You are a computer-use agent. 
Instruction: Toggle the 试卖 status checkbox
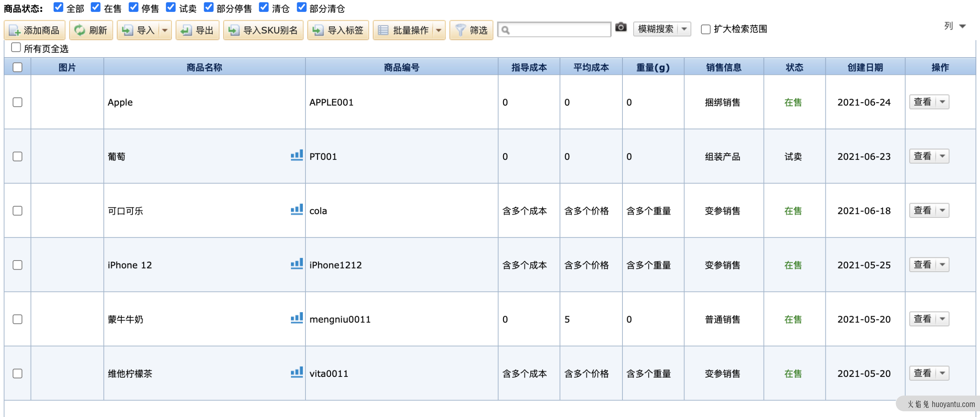tap(171, 7)
